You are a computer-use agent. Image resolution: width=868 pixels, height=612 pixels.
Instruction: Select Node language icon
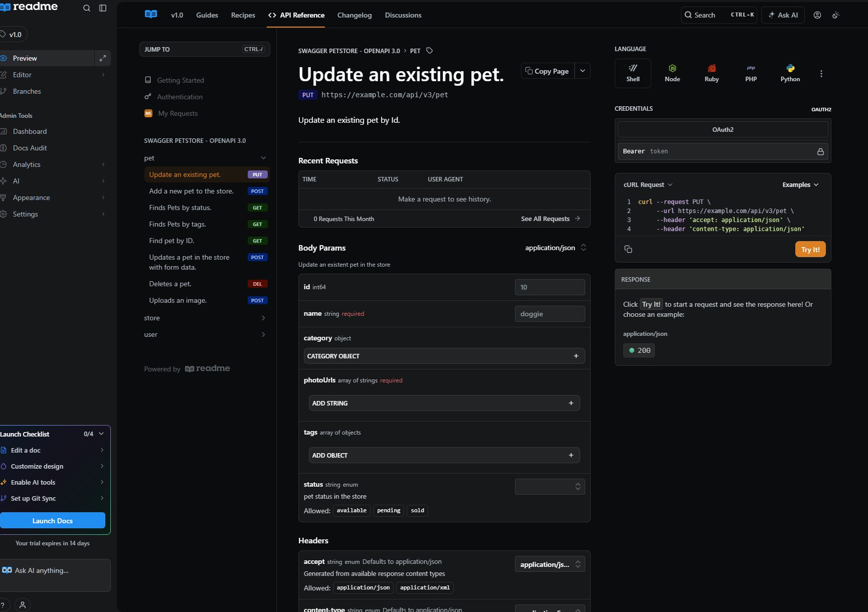(x=672, y=73)
